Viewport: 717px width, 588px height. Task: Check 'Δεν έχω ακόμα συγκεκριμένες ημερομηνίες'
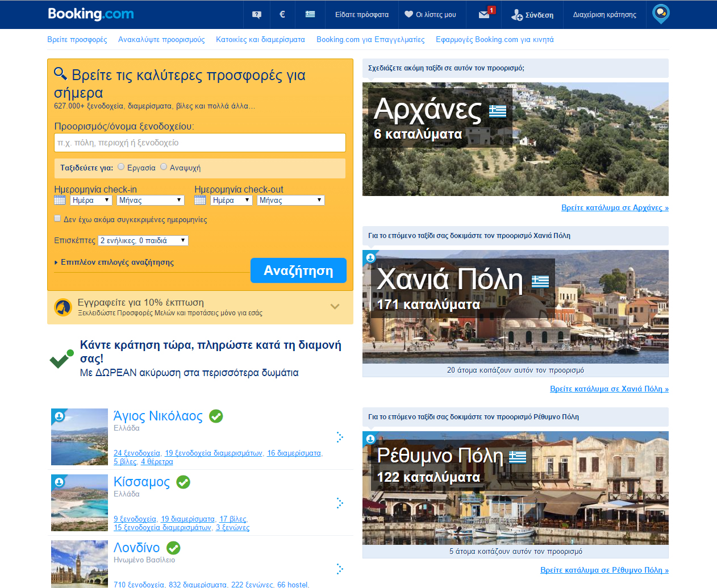[57, 218]
